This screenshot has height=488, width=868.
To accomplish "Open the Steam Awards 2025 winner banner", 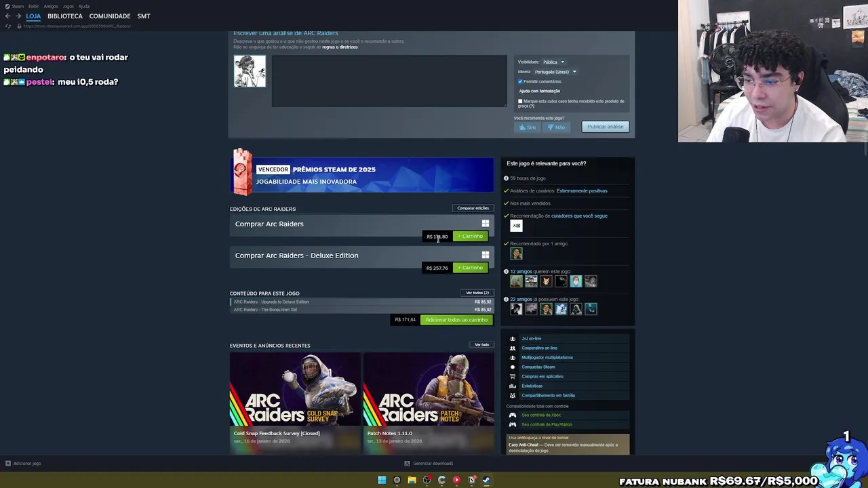I will point(363,175).
